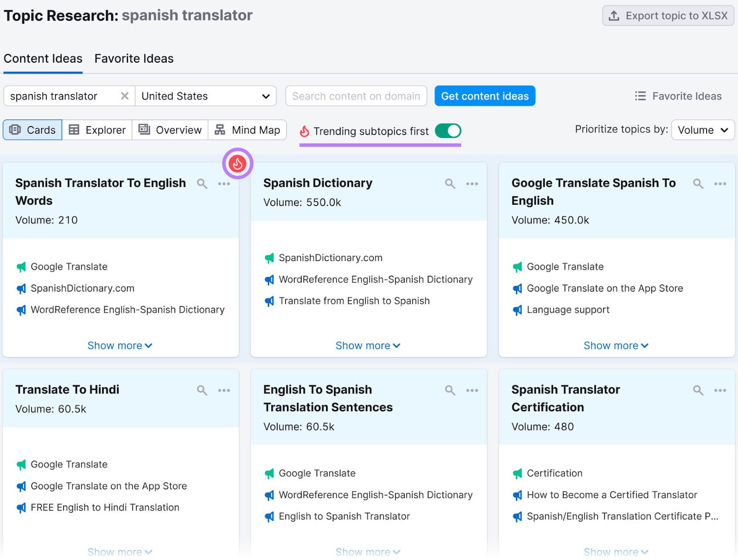The height and width of the screenshot is (560, 738).
Task: Select the Explorer view
Action: click(97, 130)
